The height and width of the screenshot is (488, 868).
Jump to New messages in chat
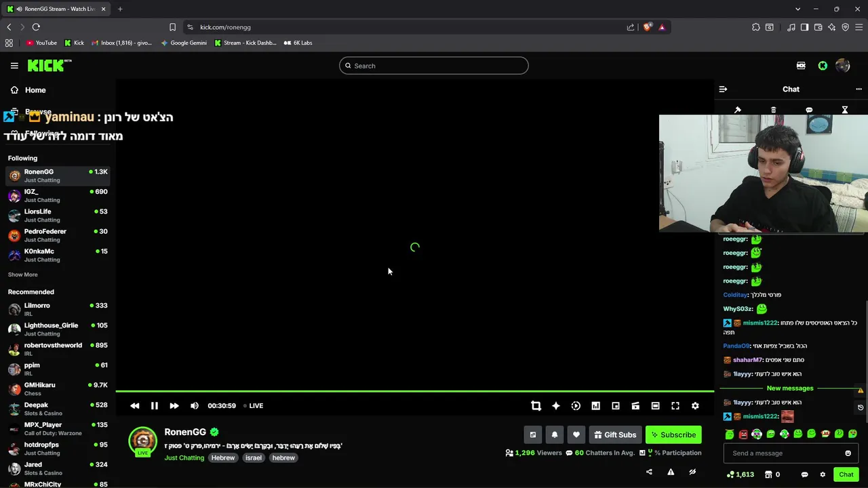[x=789, y=388]
